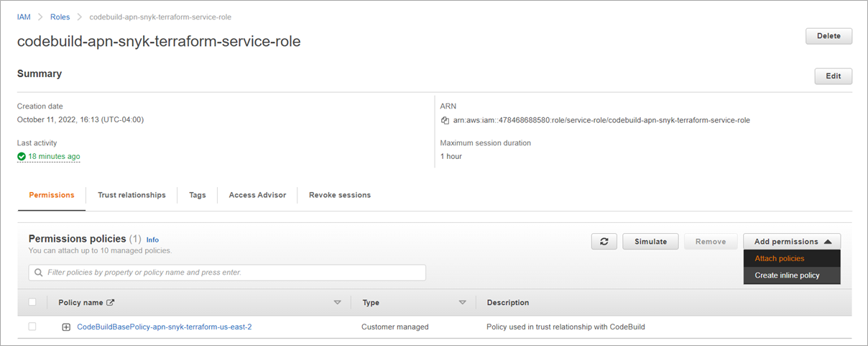
Task: Choose Create inline policy option
Action: click(792, 275)
